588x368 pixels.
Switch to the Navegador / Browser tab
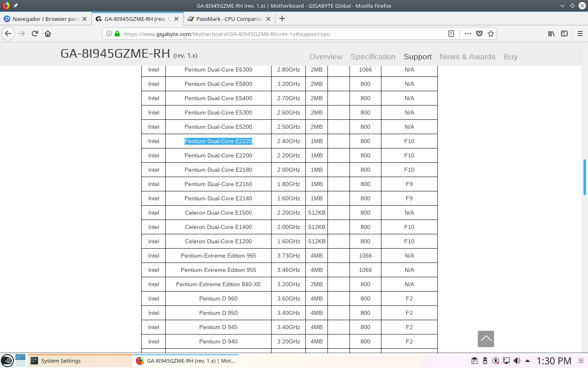coord(45,19)
